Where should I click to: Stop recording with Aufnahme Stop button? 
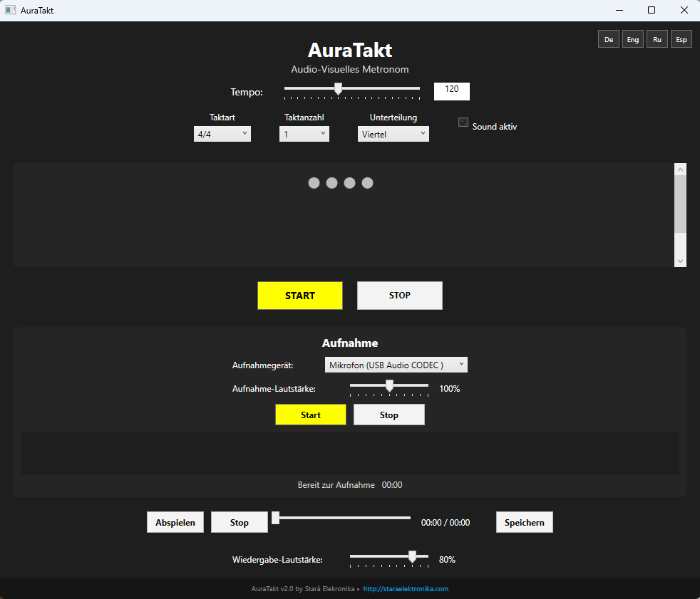(x=388, y=415)
